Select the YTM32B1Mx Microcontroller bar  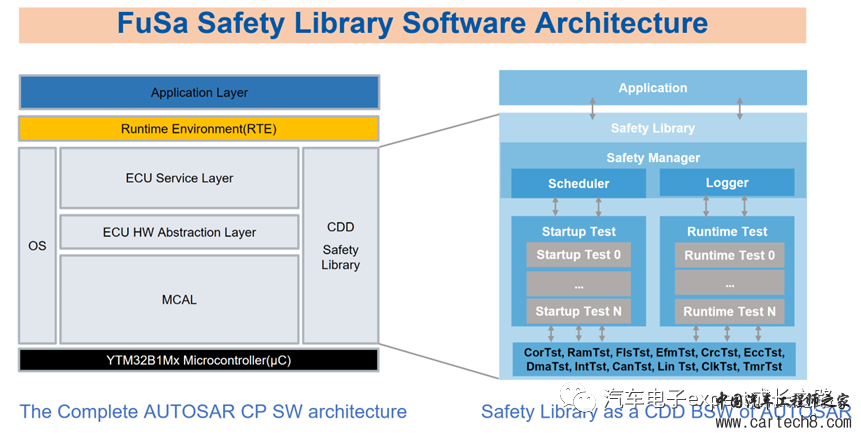[199, 361]
